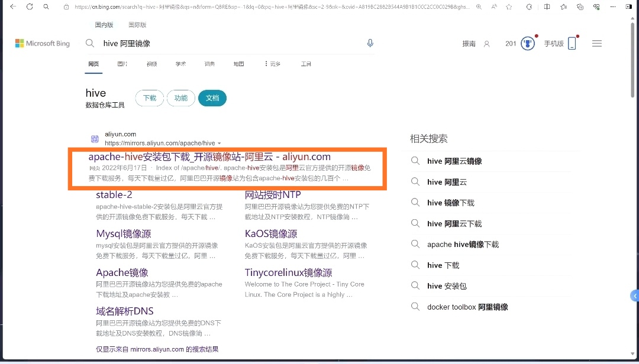Select the 地图 maps tab
The image size is (639, 364).
click(x=238, y=63)
